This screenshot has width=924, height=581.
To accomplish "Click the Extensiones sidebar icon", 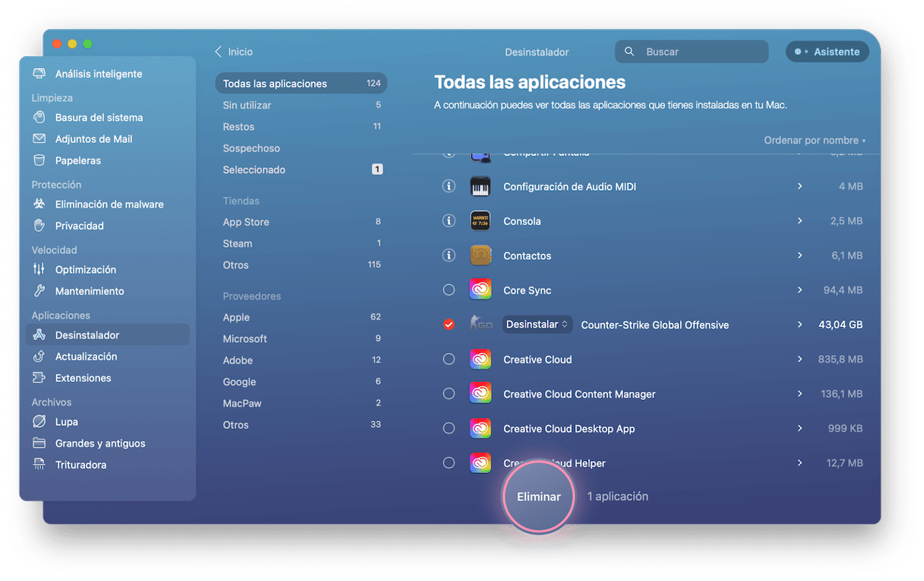I will point(40,377).
